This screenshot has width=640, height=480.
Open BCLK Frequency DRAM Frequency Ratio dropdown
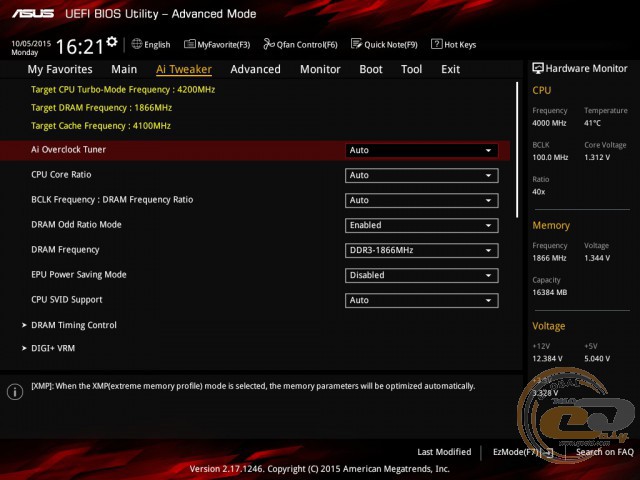pos(421,200)
